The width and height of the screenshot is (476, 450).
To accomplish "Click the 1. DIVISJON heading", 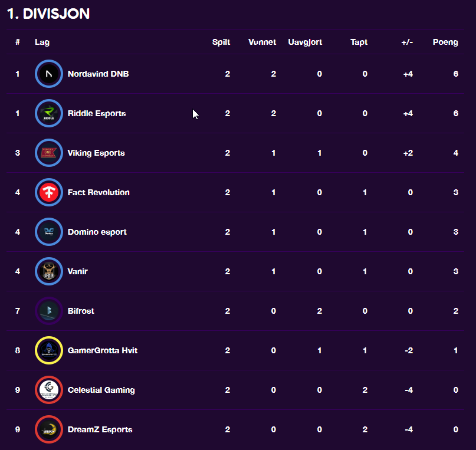I will click(x=48, y=14).
